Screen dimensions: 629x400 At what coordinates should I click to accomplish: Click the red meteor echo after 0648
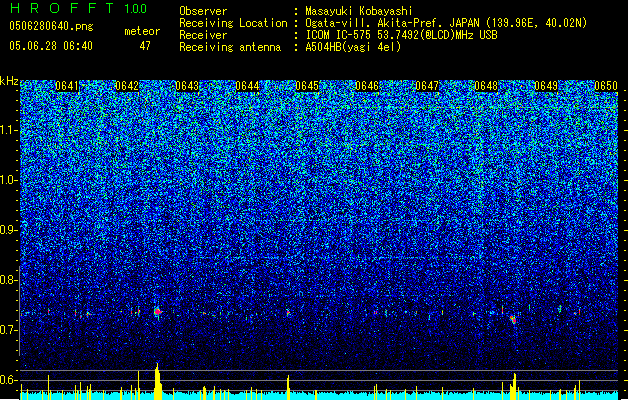[513, 320]
